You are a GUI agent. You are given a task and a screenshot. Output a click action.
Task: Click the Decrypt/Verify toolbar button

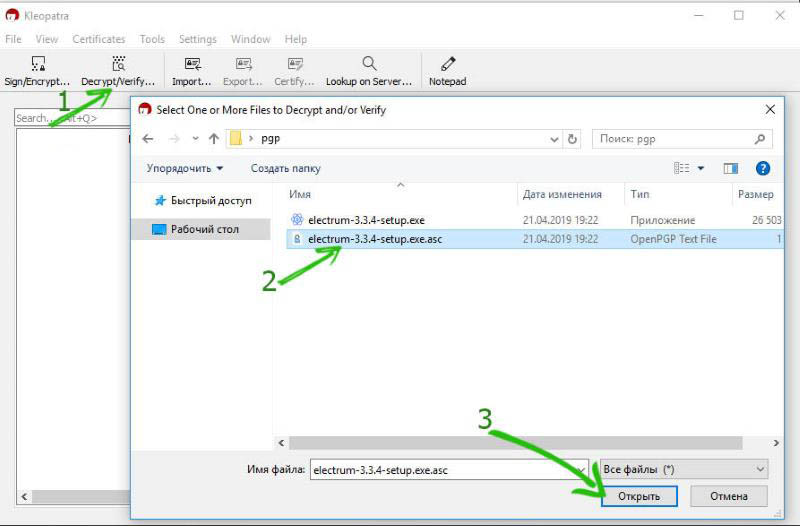point(118,71)
